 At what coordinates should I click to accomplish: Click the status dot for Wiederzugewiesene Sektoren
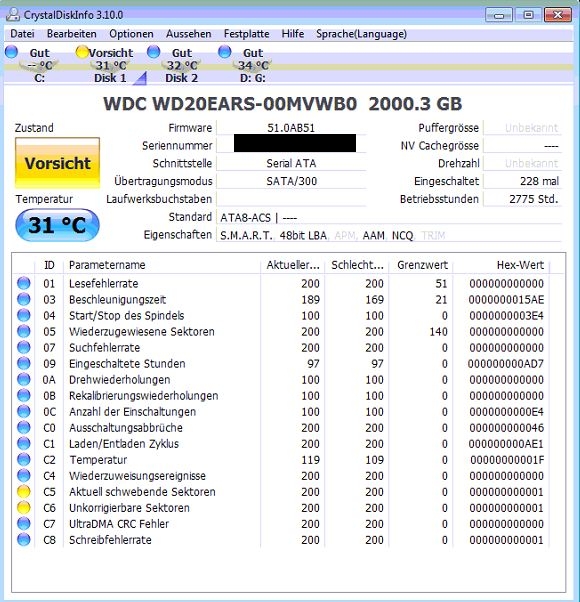[x=23, y=331]
